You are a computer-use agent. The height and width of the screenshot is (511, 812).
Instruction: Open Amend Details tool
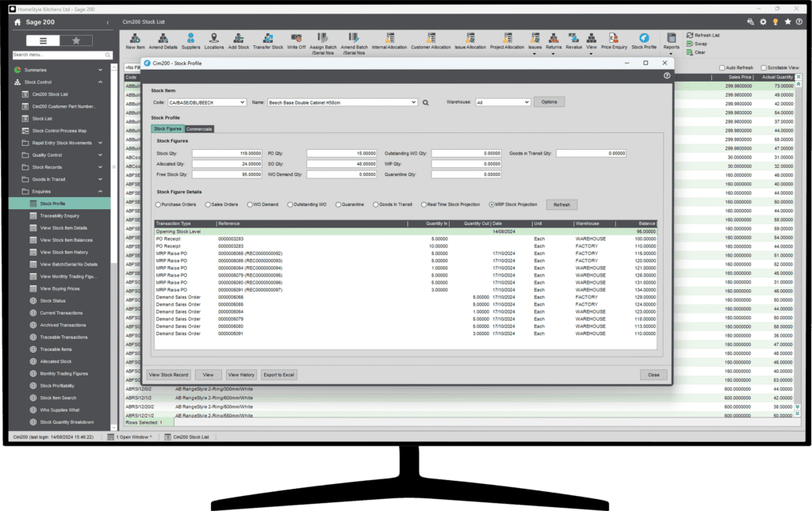(x=163, y=41)
